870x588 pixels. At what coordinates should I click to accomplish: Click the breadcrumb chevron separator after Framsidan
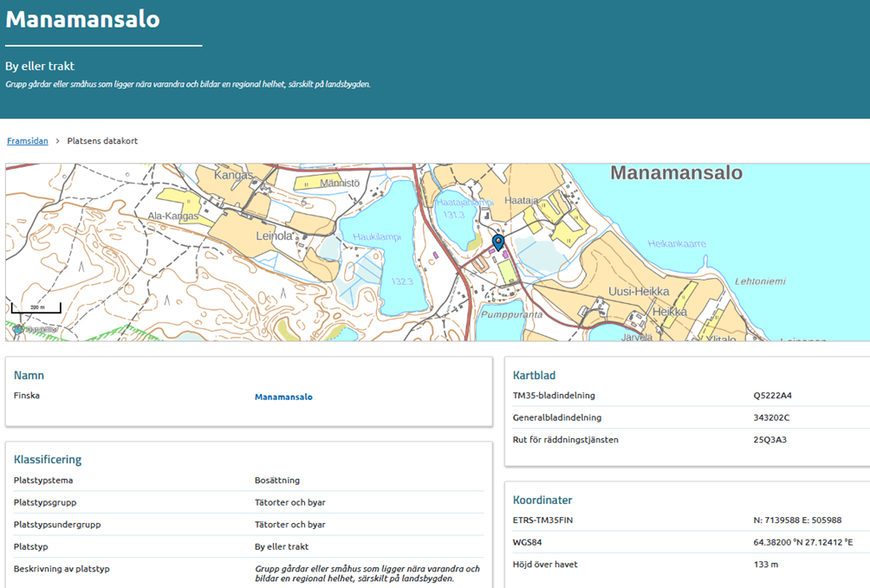[x=58, y=141]
